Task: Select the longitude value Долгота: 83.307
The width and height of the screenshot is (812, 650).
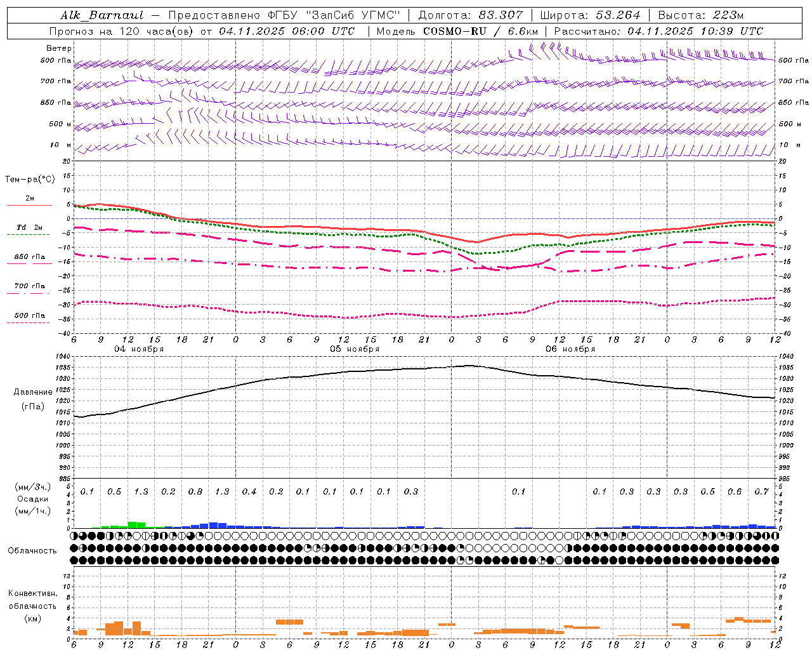Action: 471,15
